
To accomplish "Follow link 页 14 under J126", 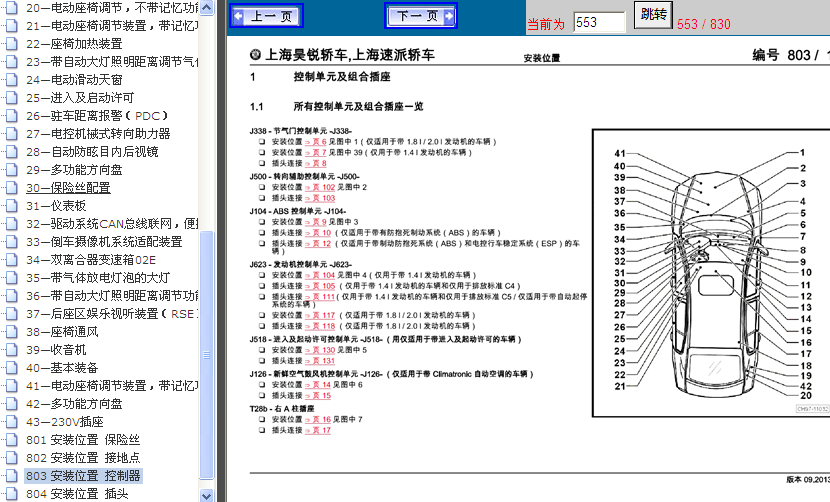I will pyautogui.click(x=318, y=385).
